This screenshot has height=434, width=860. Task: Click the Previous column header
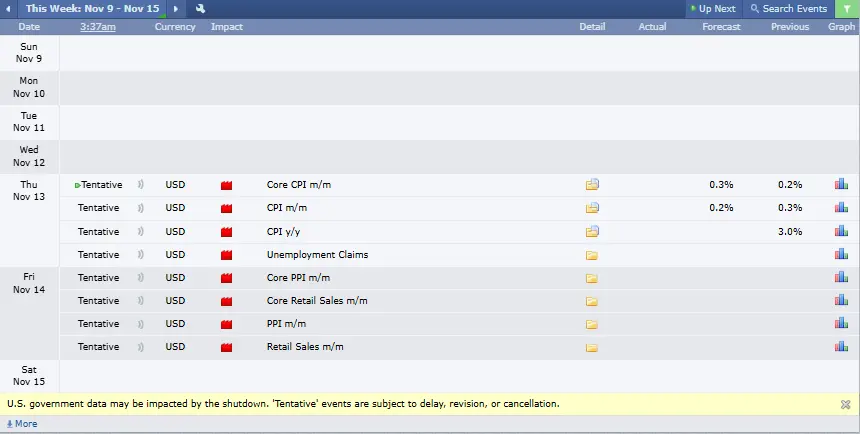(790, 26)
